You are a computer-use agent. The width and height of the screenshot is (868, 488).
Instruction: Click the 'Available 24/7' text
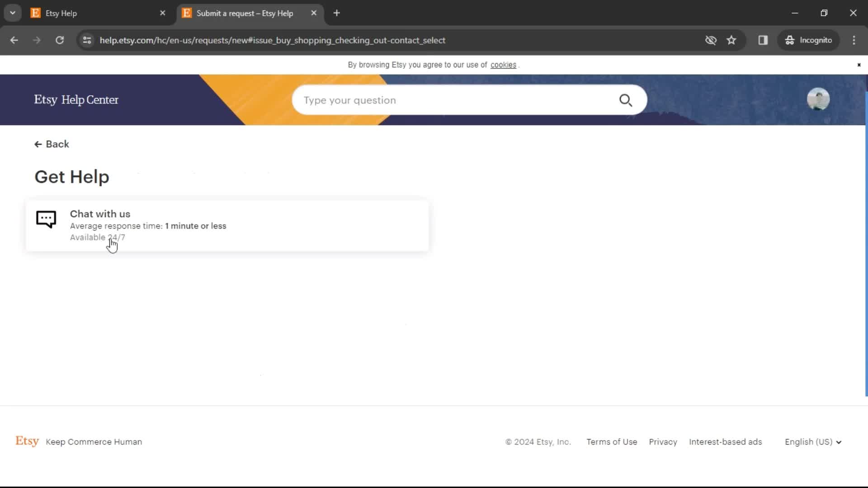point(97,238)
